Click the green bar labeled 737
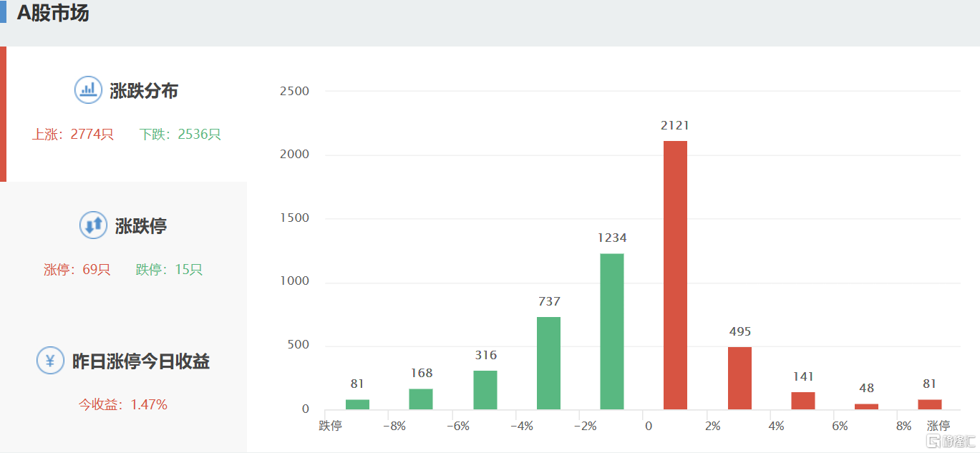 click(548, 363)
